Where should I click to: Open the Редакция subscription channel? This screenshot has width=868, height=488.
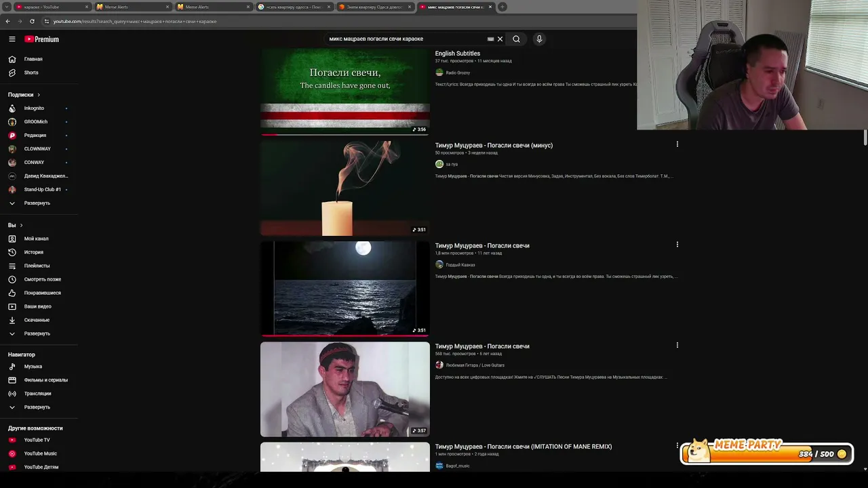[x=39, y=136]
